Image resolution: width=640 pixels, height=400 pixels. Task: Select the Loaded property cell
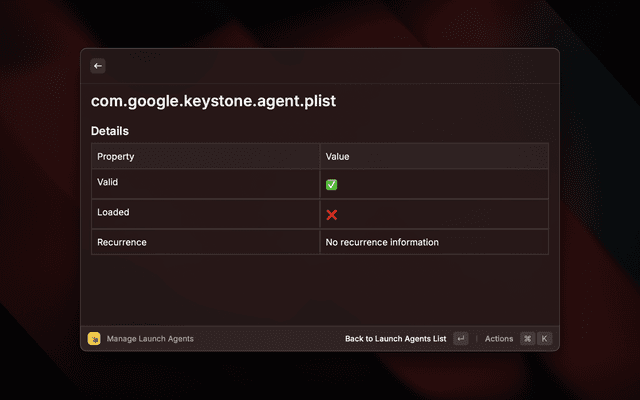click(113, 212)
